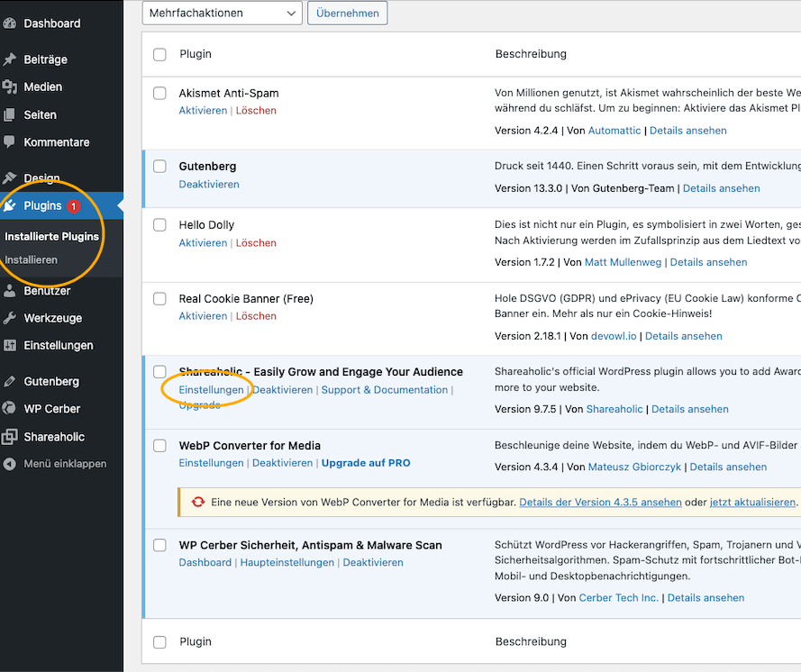Open the Mehrfachaktionen dropdown
Image resolution: width=801 pixels, height=672 pixels.
click(x=222, y=13)
